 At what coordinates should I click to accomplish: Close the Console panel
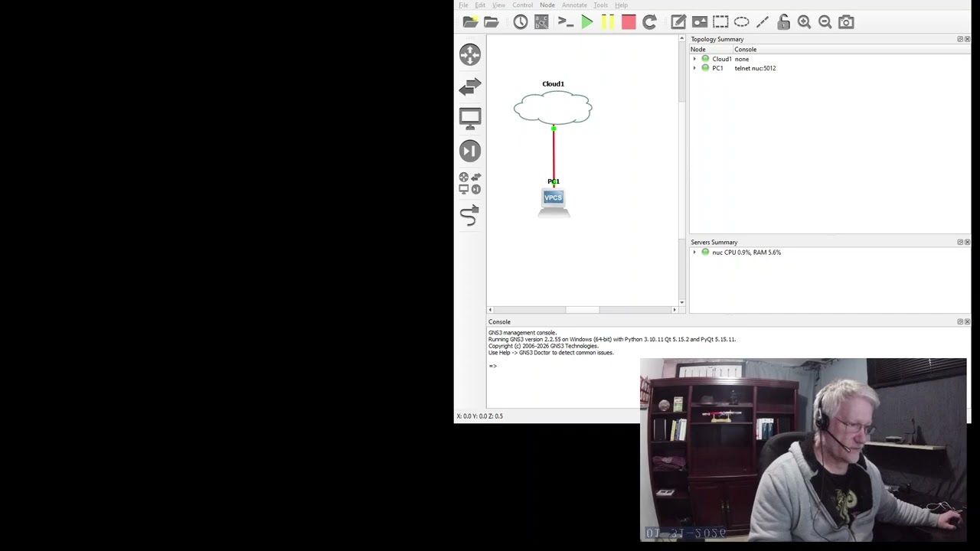click(967, 321)
